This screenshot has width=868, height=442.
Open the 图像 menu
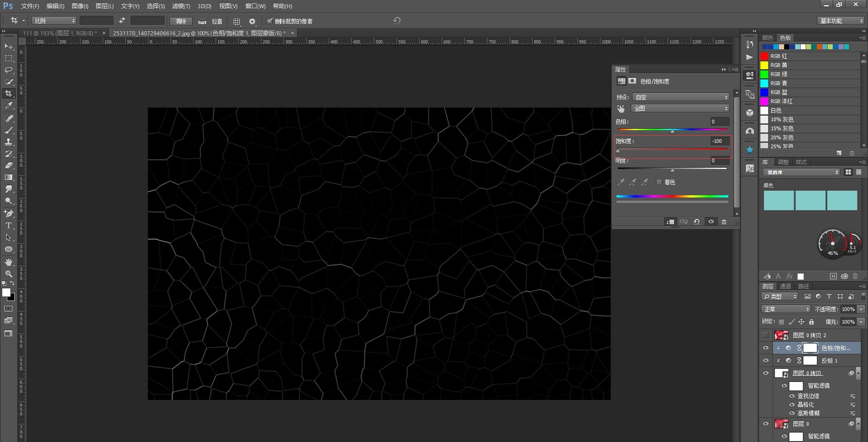80,6
